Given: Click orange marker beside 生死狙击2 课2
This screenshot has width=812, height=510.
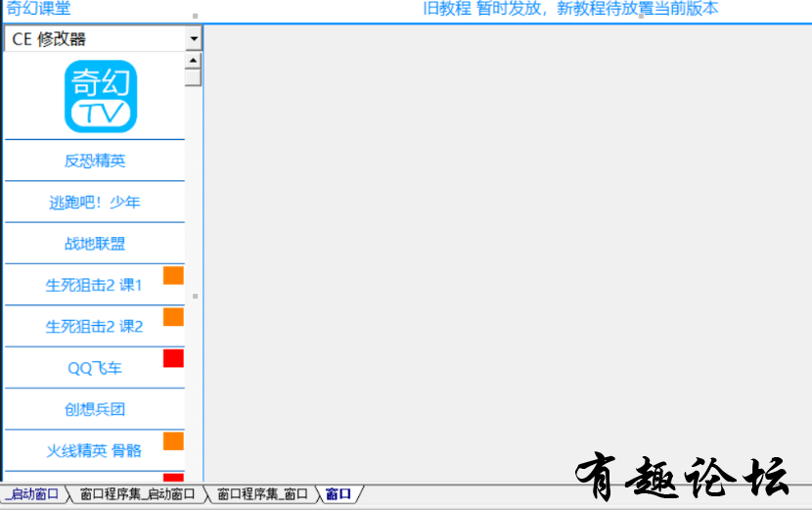Looking at the screenshot, I should pos(173,317).
